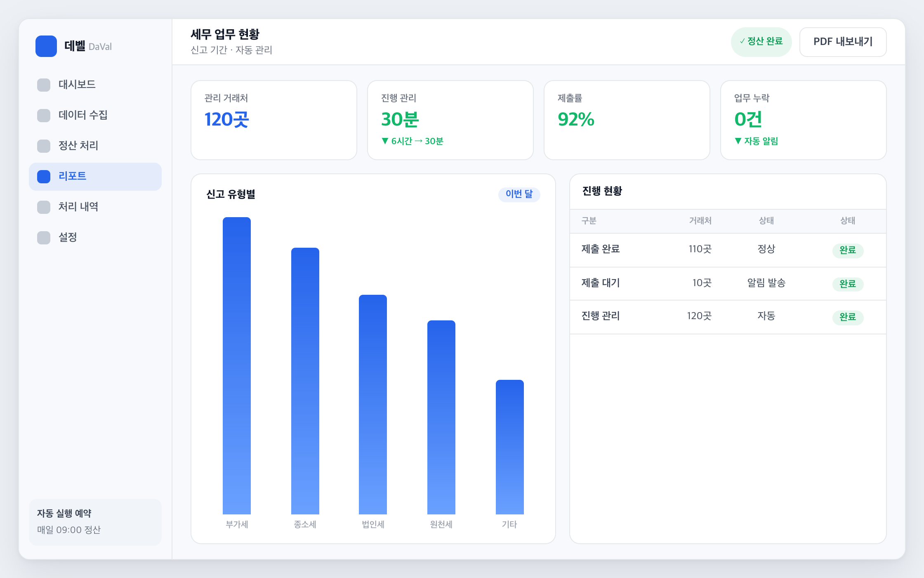Select the 제출 대기 table row
Image resolution: width=924 pixels, height=578 pixels.
click(728, 284)
